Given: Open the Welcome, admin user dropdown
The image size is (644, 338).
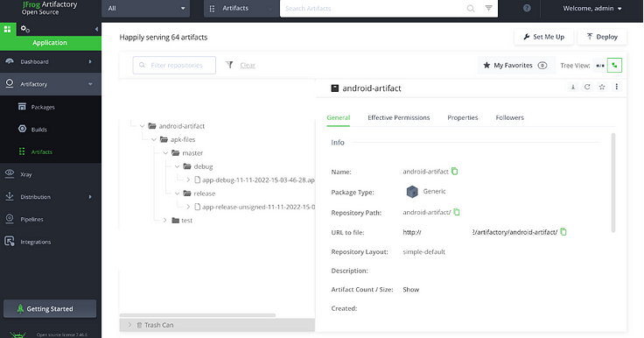Looking at the screenshot, I should 591,8.
